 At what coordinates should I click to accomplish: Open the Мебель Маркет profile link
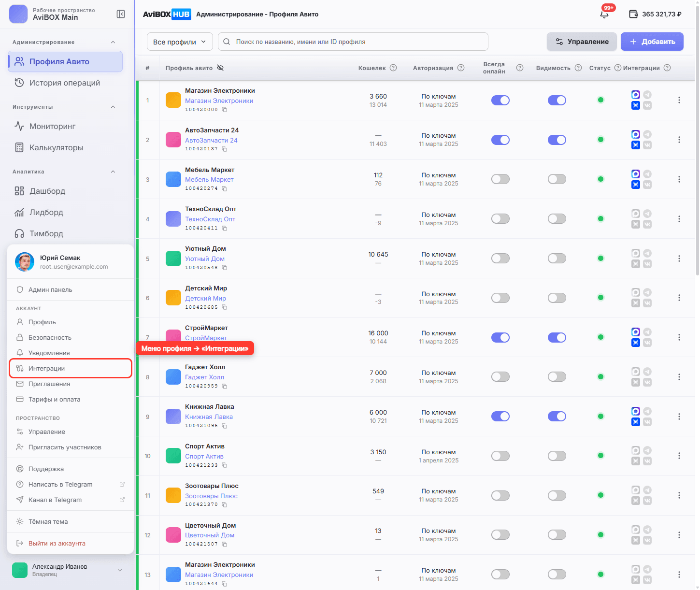(209, 179)
